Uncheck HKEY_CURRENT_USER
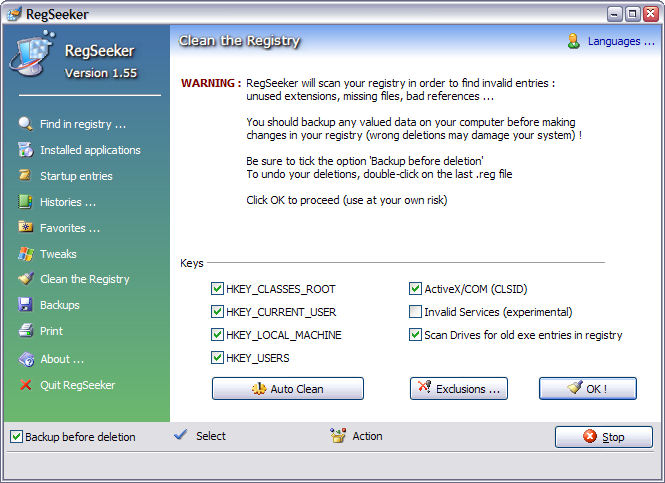Image resolution: width=665 pixels, height=483 pixels. click(x=217, y=312)
